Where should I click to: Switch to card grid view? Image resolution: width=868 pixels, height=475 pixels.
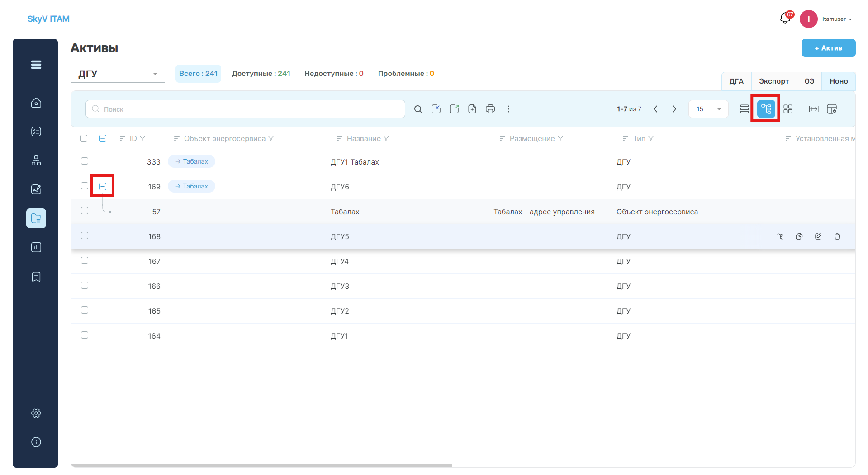(788, 109)
